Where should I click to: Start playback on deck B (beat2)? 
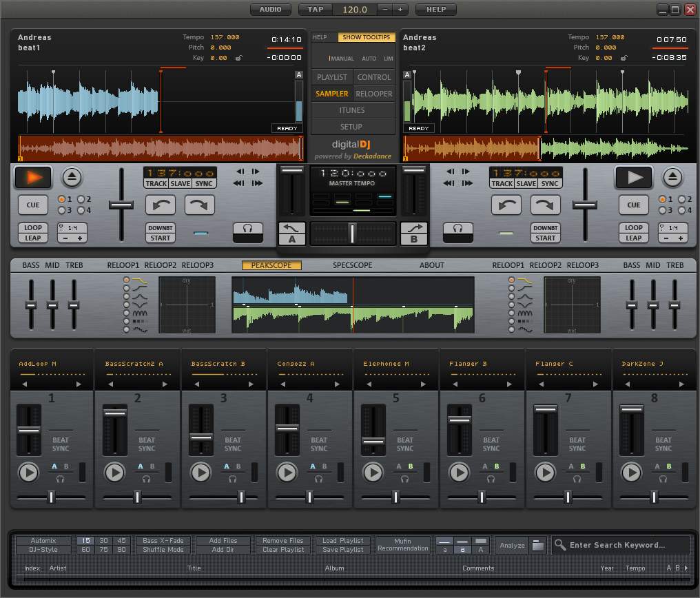click(634, 177)
